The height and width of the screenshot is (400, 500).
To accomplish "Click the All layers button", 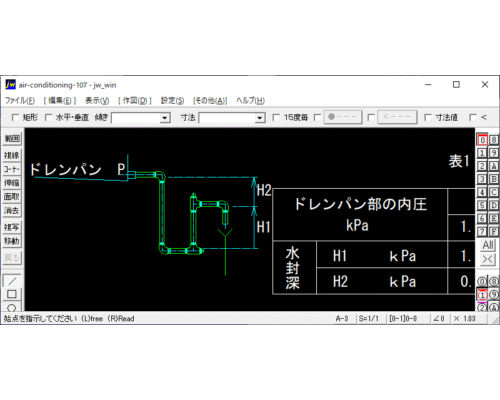I will click(488, 245).
